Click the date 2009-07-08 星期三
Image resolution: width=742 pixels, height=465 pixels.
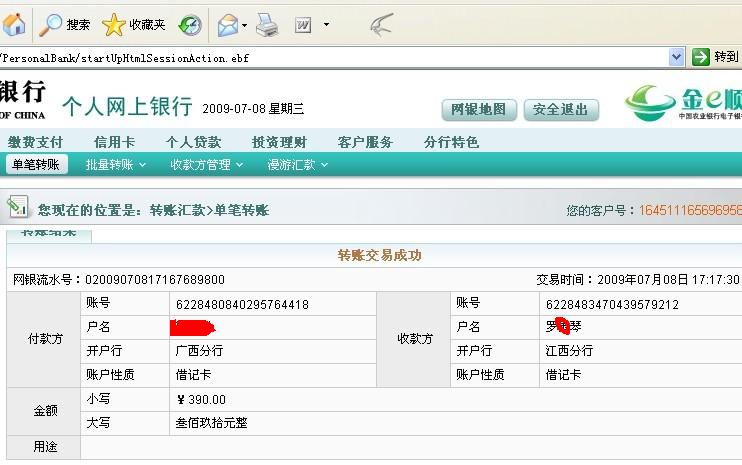click(x=253, y=109)
